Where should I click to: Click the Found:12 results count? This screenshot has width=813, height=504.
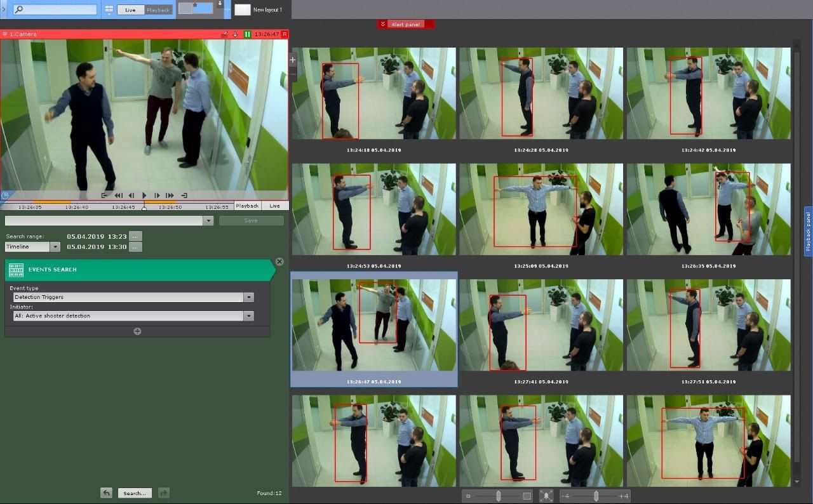[x=269, y=493]
